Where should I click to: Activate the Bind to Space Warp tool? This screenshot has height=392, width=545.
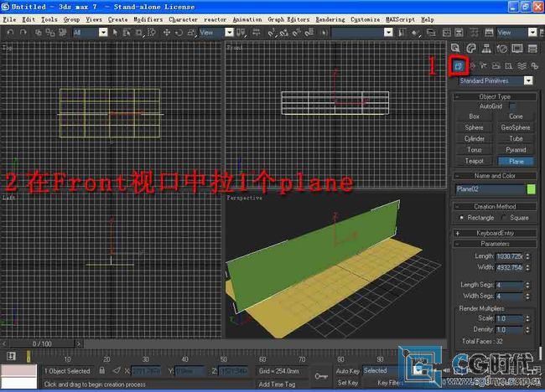click(63, 33)
